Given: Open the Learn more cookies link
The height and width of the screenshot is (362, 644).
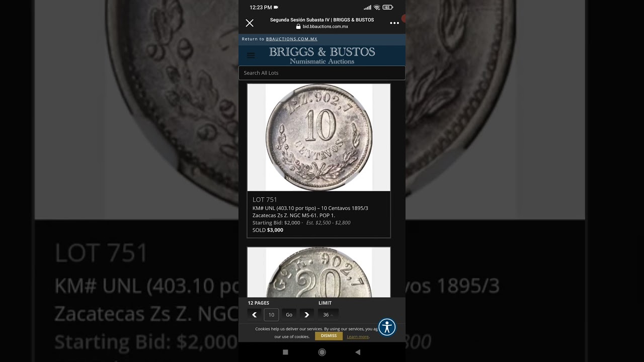Looking at the screenshot, I should click(x=358, y=337).
